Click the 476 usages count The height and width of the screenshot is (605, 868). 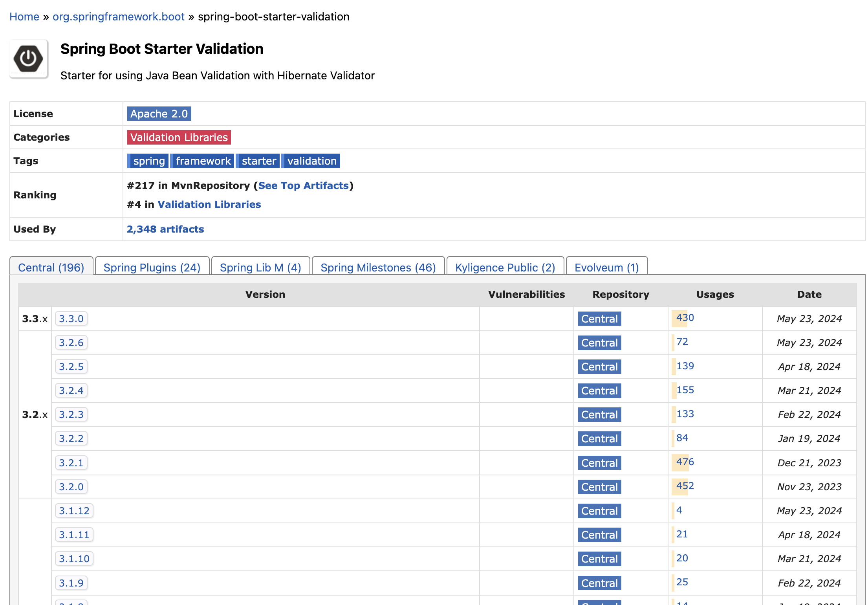(685, 462)
